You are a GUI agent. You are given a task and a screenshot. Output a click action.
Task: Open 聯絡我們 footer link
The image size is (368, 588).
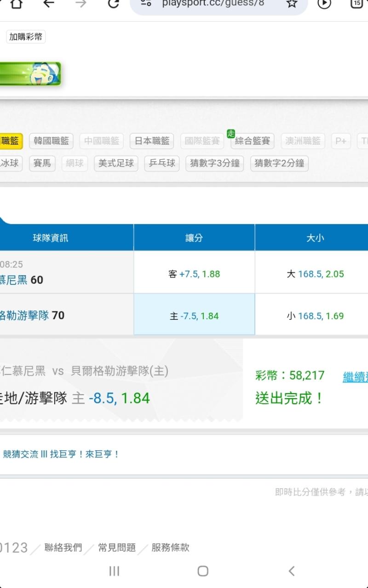[63, 548]
